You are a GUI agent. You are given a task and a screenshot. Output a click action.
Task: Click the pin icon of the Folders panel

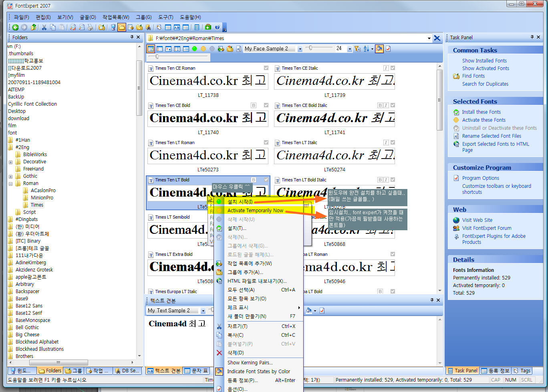coord(132,37)
